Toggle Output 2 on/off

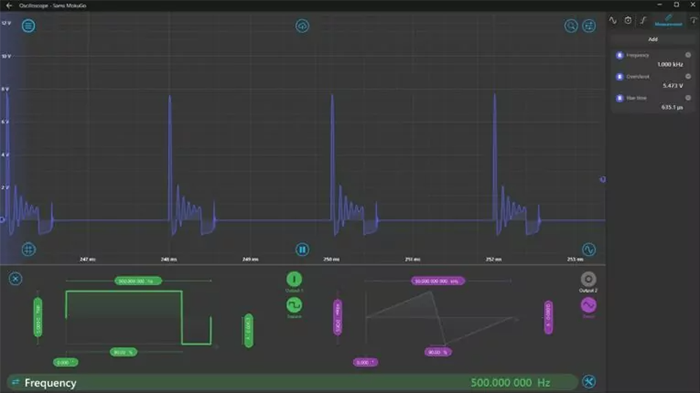[x=588, y=279]
